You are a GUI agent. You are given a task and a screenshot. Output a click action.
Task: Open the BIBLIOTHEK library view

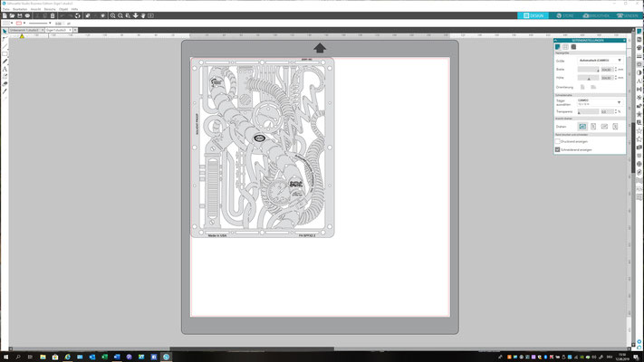pos(596,15)
